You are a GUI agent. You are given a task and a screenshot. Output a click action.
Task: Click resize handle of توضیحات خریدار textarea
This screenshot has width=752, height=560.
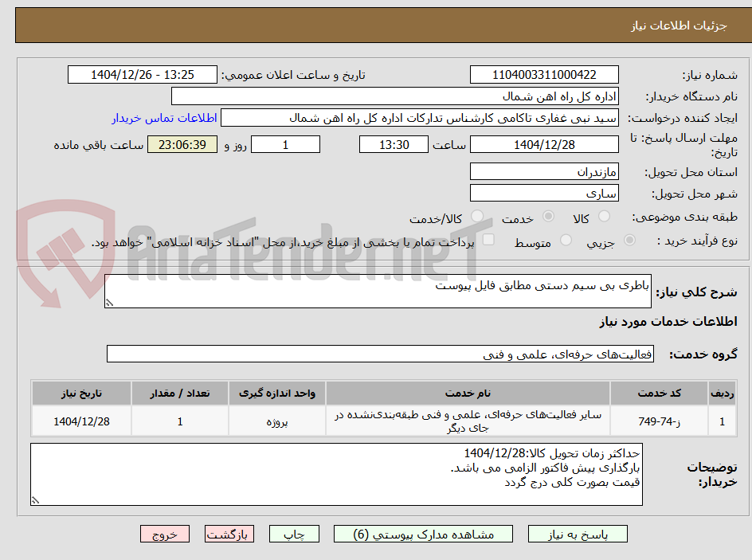(x=35, y=500)
